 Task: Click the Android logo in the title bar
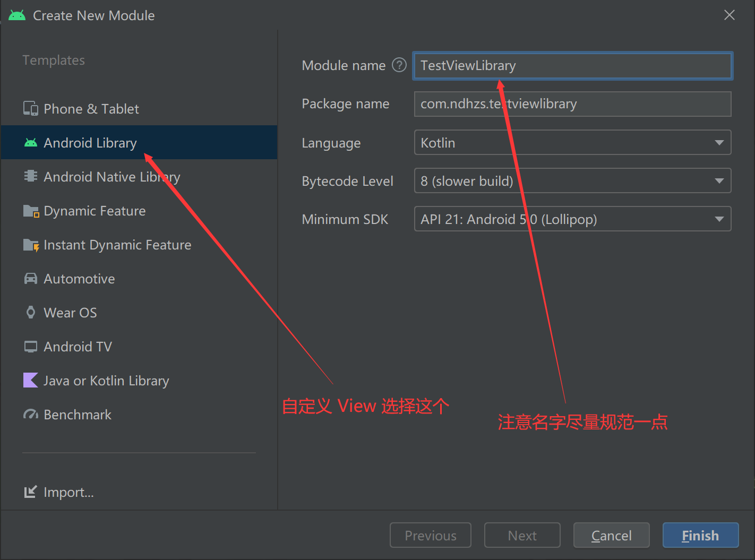(x=17, y=15)
